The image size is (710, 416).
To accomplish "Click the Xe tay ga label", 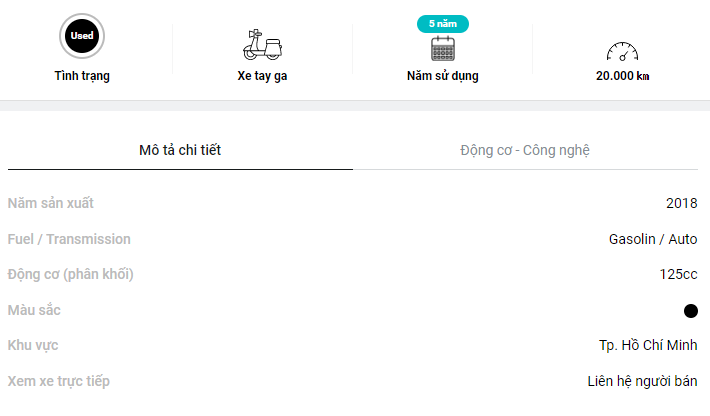I will pos(263,76).
